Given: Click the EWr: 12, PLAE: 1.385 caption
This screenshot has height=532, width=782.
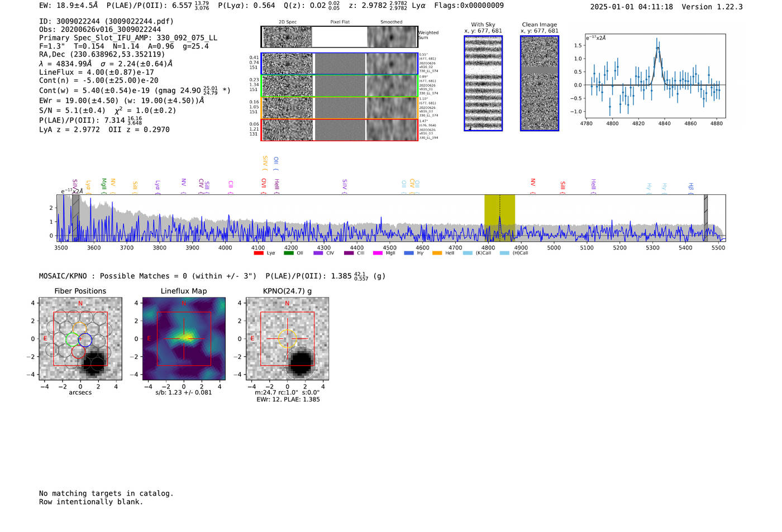Looking at the screenshot, I should click(x=288, y=400).
